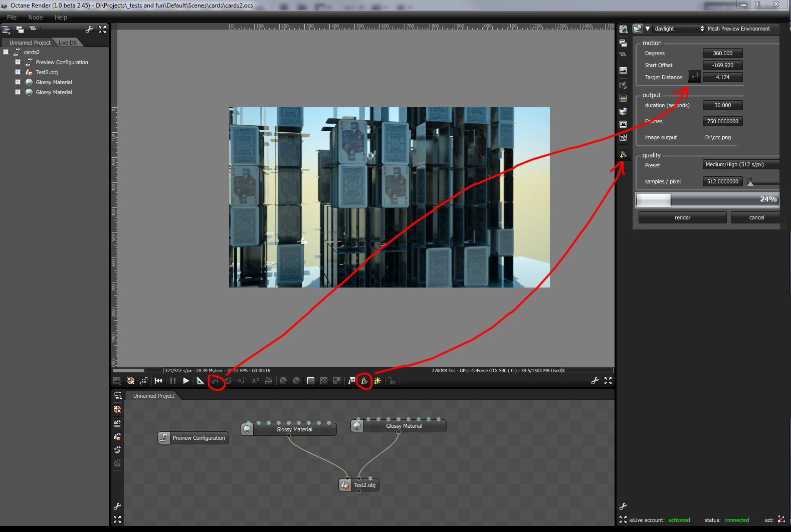This screenshot has height=532, width=791.
Task: Select the Test2.obj node in the graph
Action: pyautogui.click(x=359, y=485)
